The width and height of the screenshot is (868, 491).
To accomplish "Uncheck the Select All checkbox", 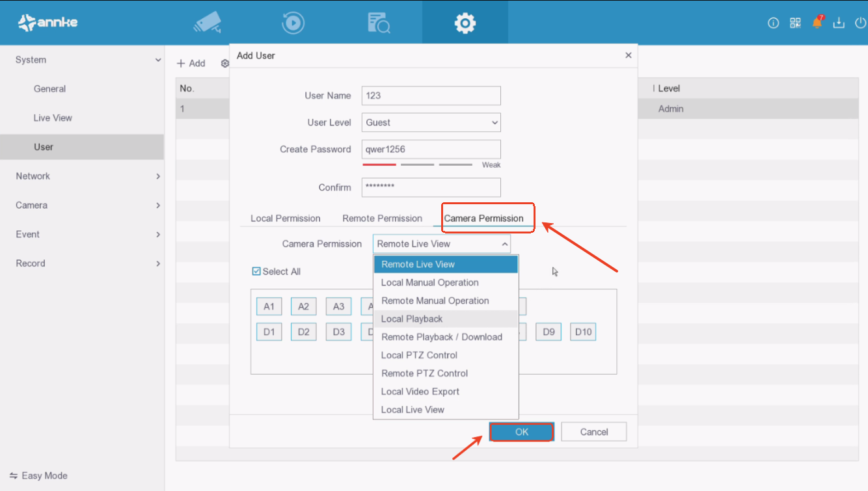I will pyautogui.click(x=256, y=271).
